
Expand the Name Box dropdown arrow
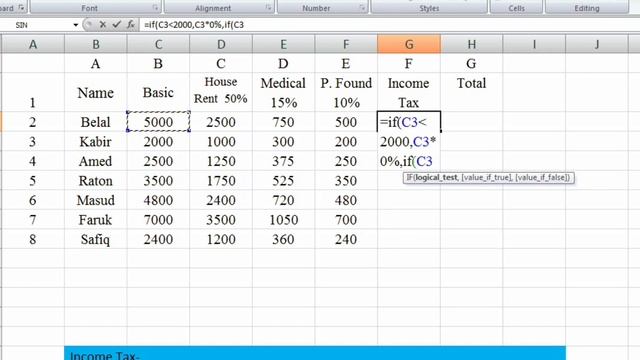[76, 25]
